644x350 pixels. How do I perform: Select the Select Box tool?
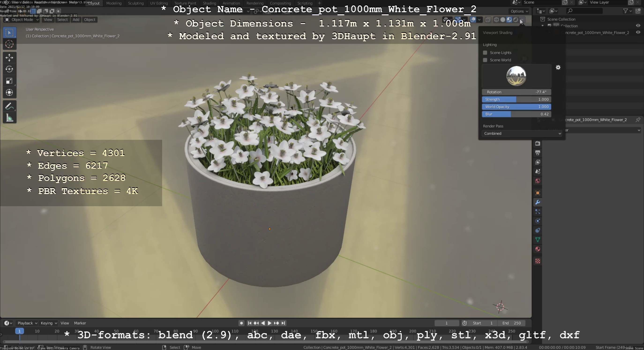click(10, 33)
